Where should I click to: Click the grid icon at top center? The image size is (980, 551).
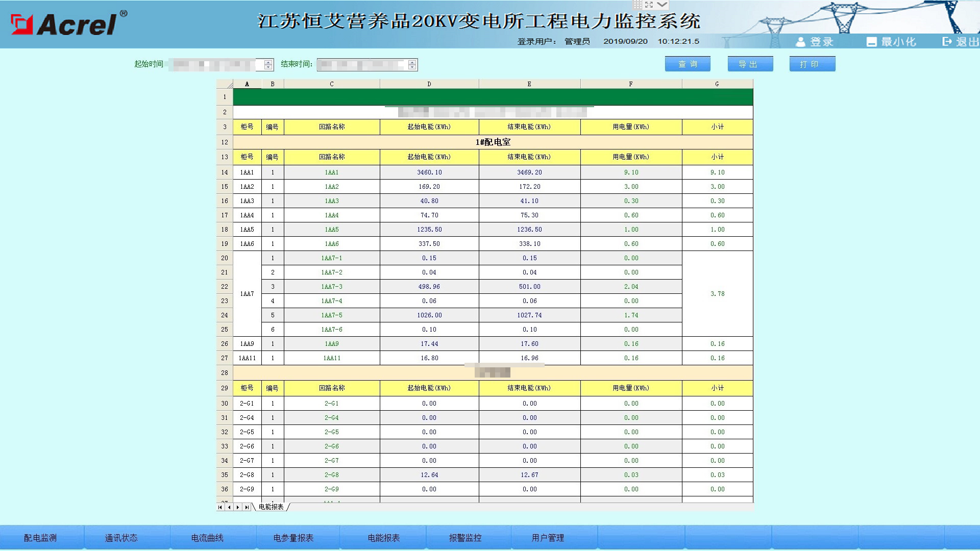(x=638, y=5)
